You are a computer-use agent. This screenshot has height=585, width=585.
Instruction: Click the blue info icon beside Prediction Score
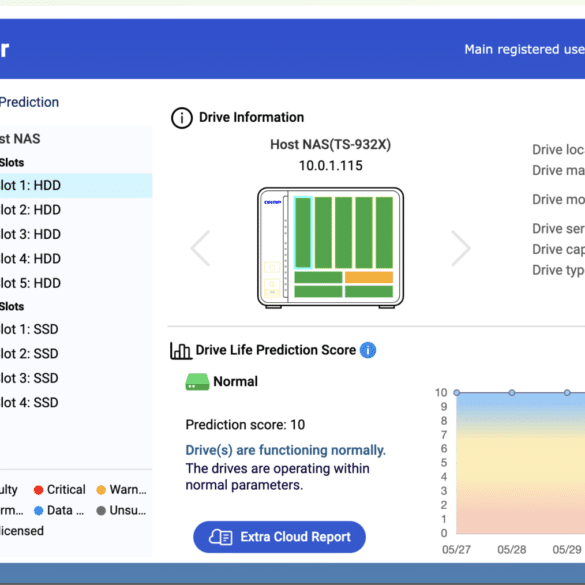367,350
